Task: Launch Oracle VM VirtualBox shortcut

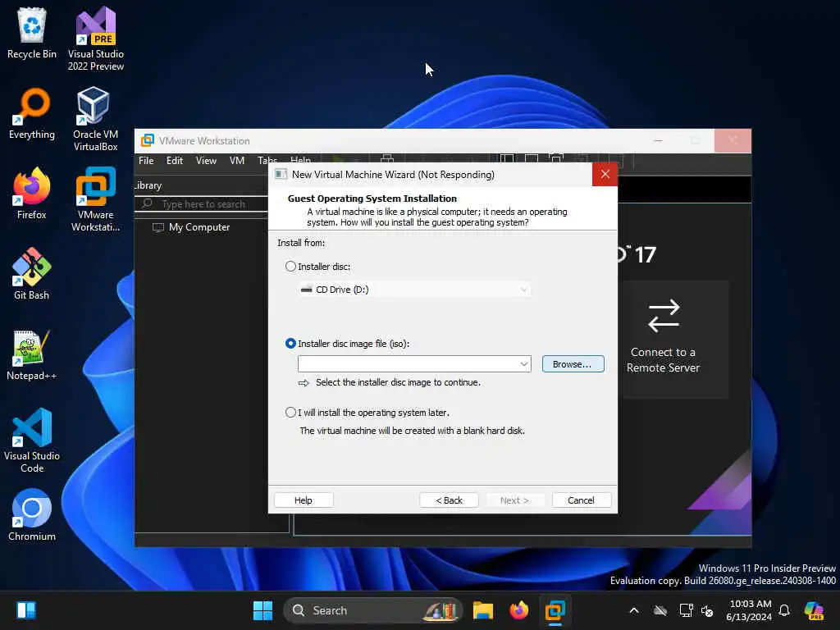Action: pos(95,119)
